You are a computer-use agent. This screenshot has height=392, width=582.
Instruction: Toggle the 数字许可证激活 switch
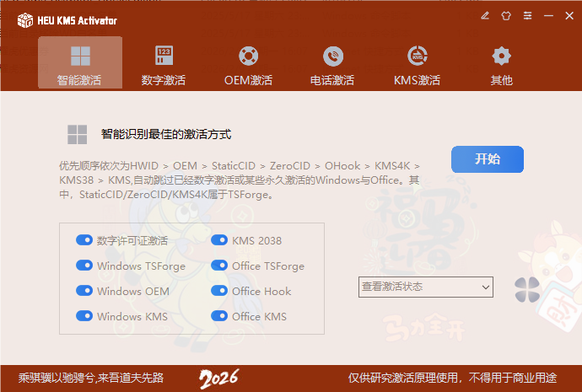(84, 240)
